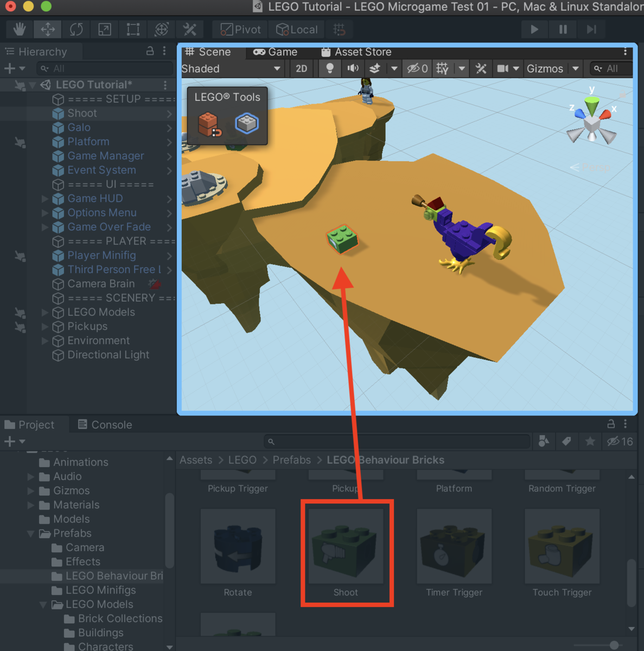
Task: Start Play mode
Action: pyautogui.click(x=534, y=29)
